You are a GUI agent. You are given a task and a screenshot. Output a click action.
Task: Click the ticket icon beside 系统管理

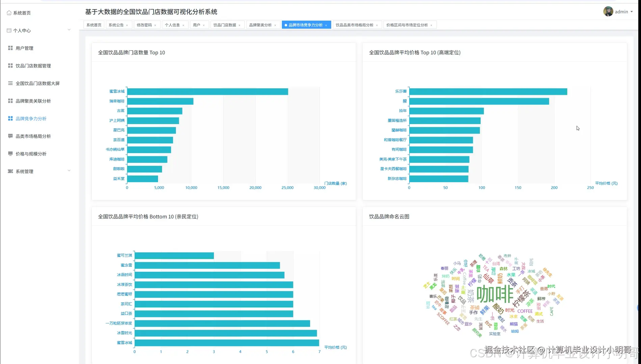tap(10, 171)
